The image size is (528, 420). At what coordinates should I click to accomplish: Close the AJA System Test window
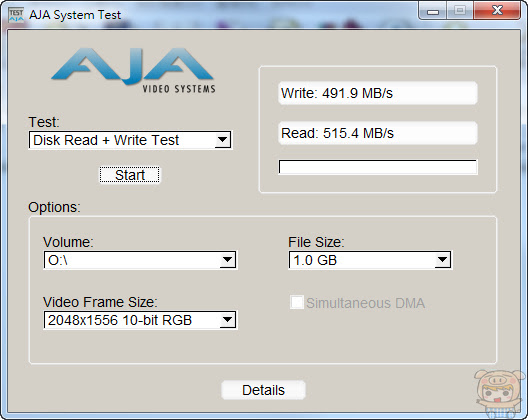click(497, 11)
